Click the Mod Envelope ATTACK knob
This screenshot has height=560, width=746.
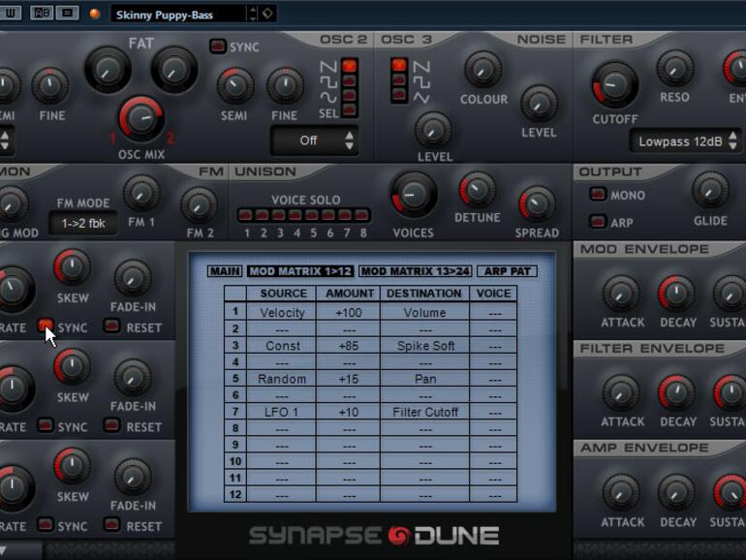pos(620,294)
